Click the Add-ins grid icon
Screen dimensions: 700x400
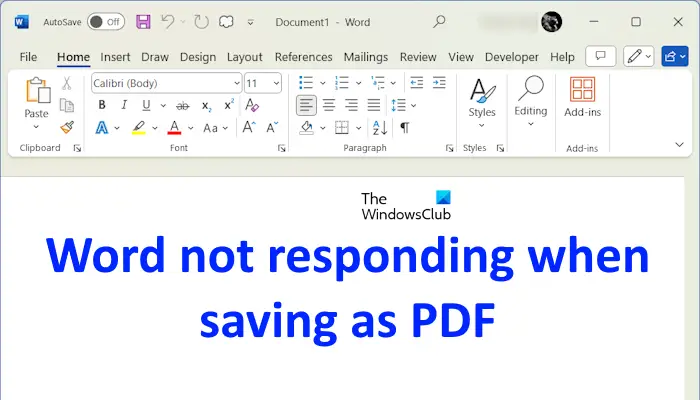point(582,89)
